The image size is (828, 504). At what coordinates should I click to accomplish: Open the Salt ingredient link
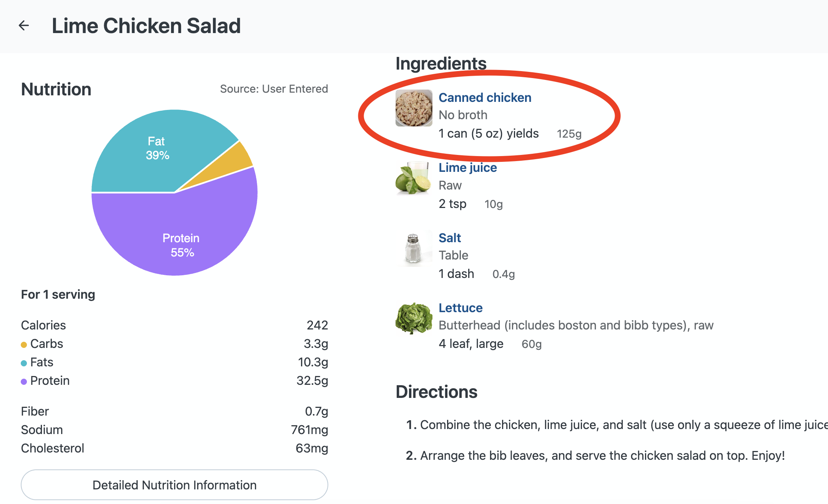(449, 238)
